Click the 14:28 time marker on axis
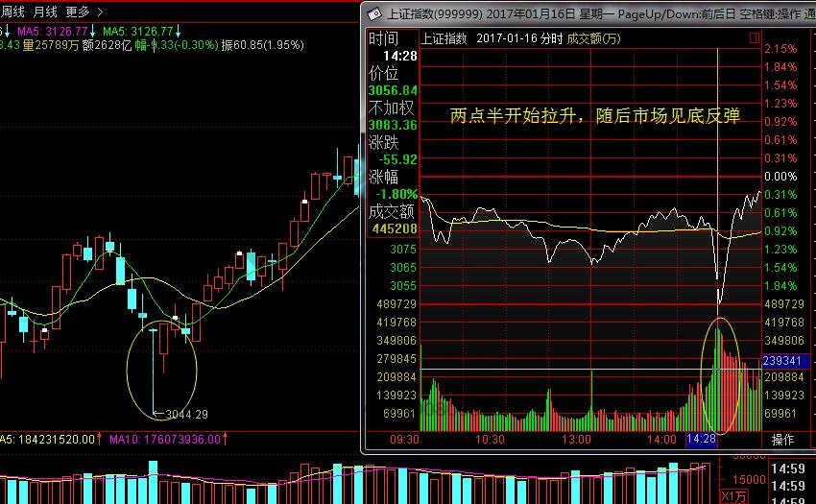The height and width of the screenshot is (504, 816). [701, 439]
